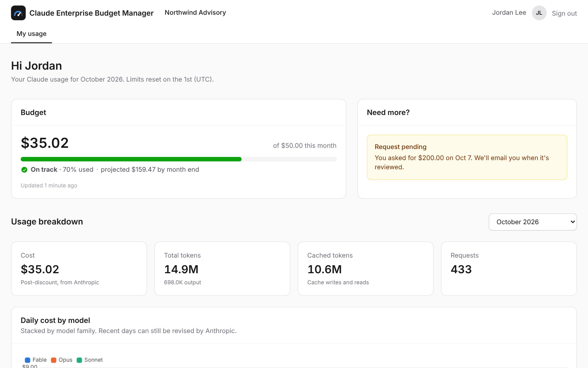
Task: Click the Opus legend label
Action: pyautogui.click(x=66, y=360)
